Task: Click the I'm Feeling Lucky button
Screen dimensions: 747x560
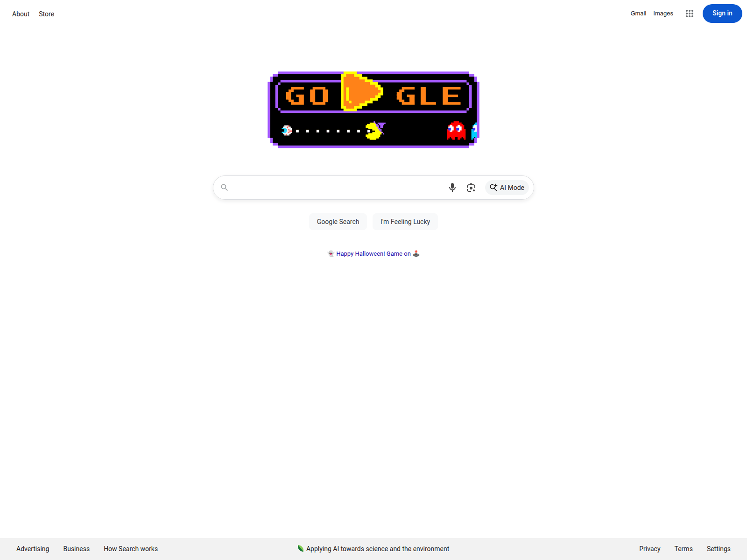Action: 405,222
